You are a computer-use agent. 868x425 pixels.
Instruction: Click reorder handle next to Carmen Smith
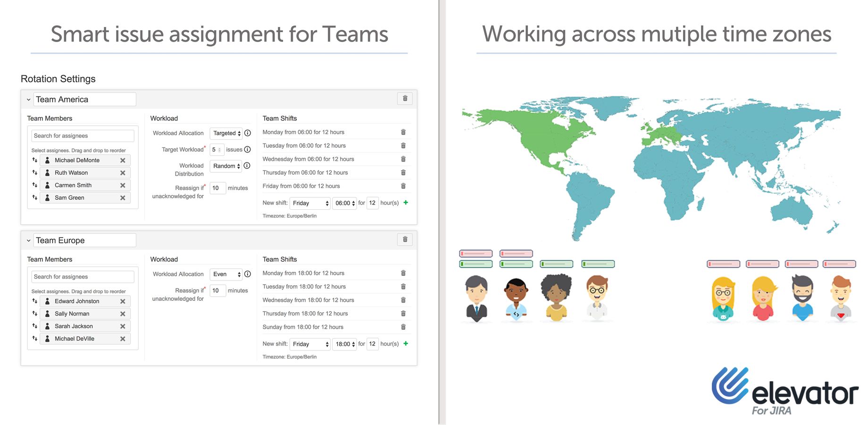pyautogui.click(x=34, y=185)
